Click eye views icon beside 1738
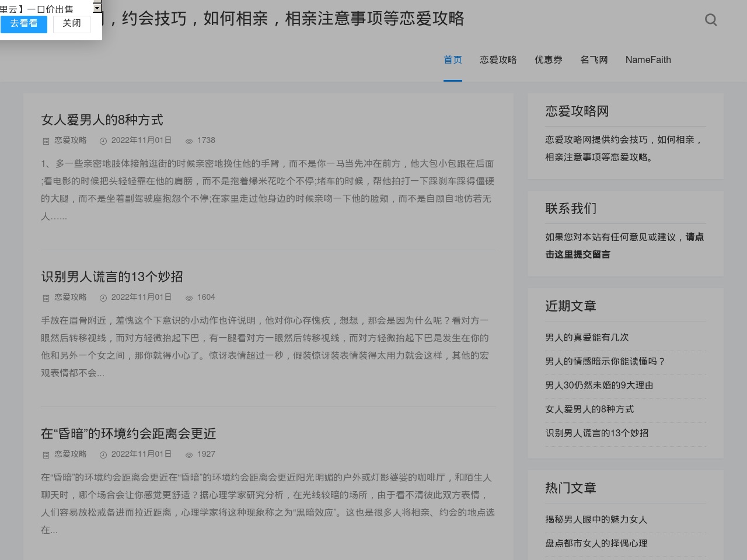 click(189, 141)
